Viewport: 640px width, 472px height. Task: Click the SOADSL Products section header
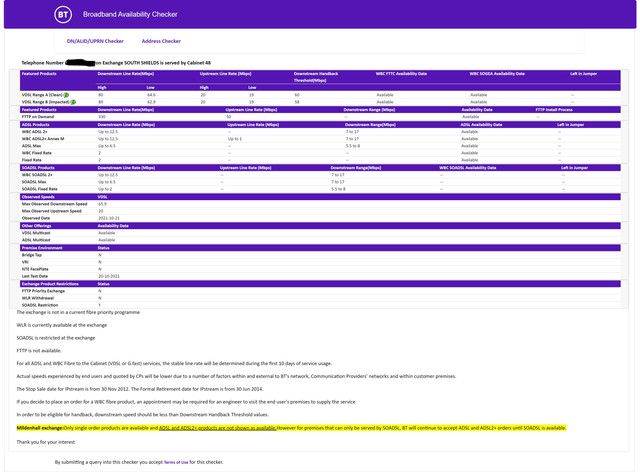39,168
